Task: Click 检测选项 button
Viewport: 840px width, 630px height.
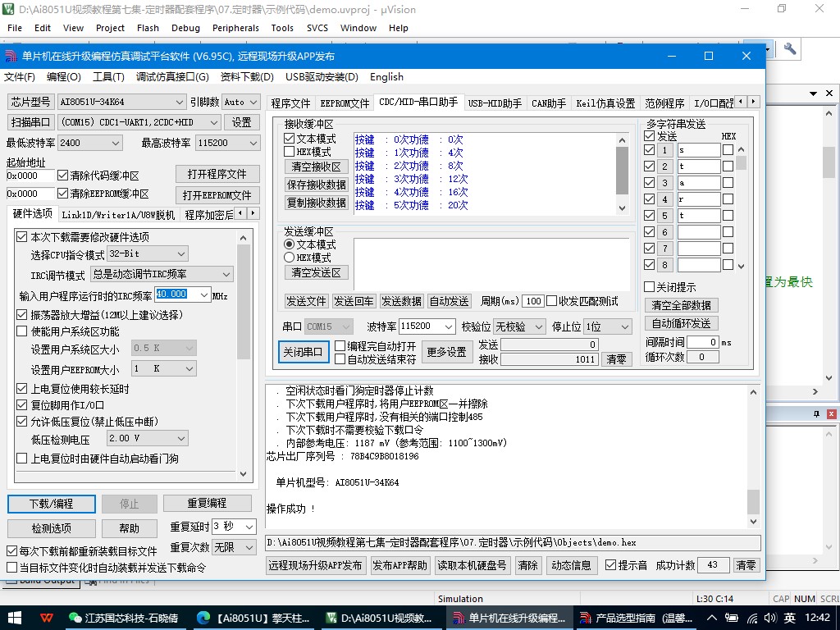Action: (52, 529)
